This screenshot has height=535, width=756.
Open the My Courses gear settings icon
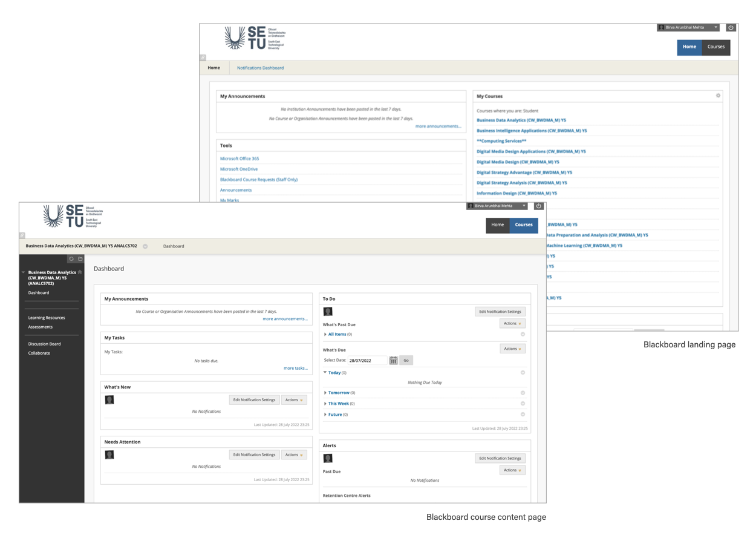tap(718, 96)
